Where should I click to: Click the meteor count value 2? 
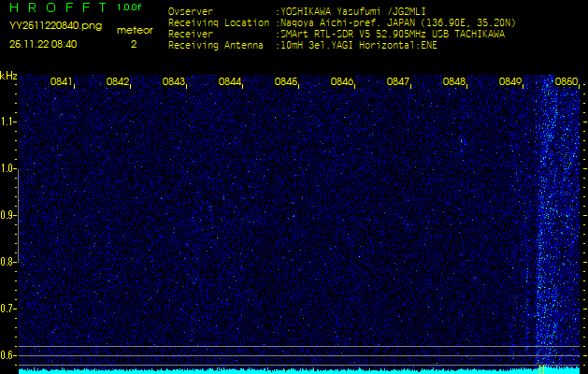coord(134,45)
